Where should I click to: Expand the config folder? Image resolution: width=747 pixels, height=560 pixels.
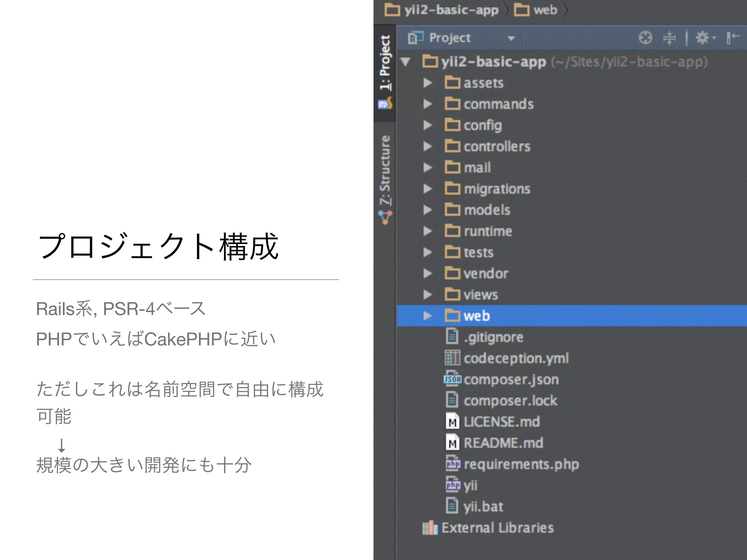pos(427,125)
